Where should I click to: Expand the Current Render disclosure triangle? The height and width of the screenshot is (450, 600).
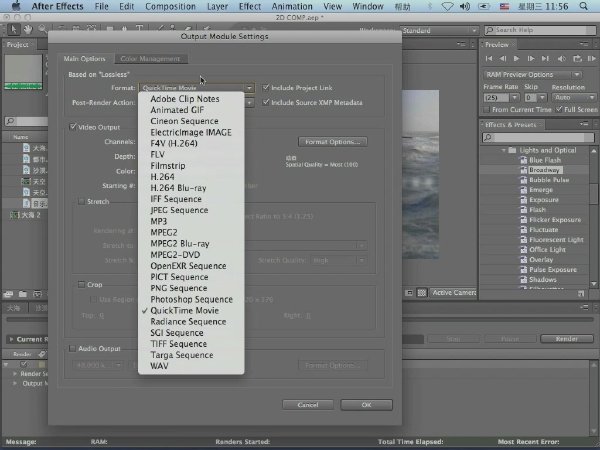click(11, 339)
